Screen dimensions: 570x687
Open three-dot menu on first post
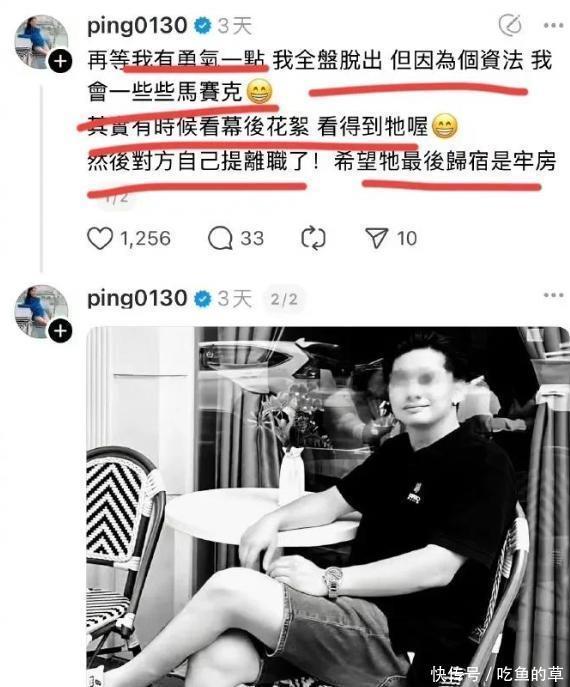tap(553, 25)
